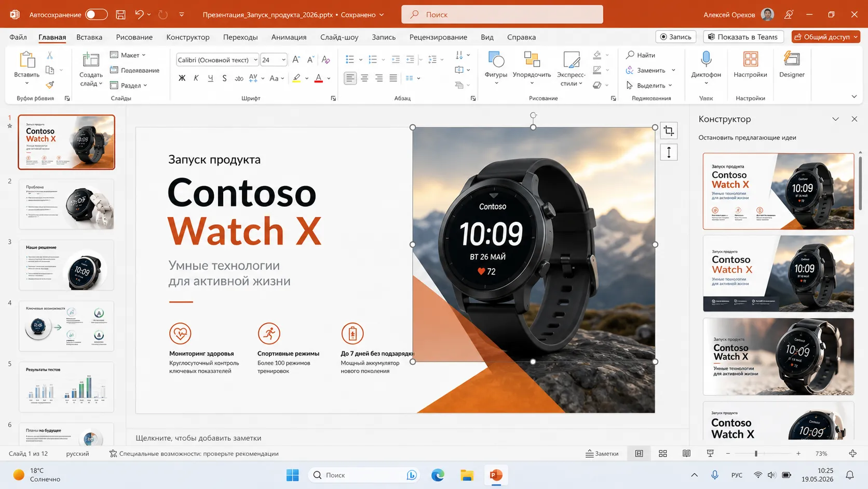Click the Format Painter brush icon

(x=50, y=85)
